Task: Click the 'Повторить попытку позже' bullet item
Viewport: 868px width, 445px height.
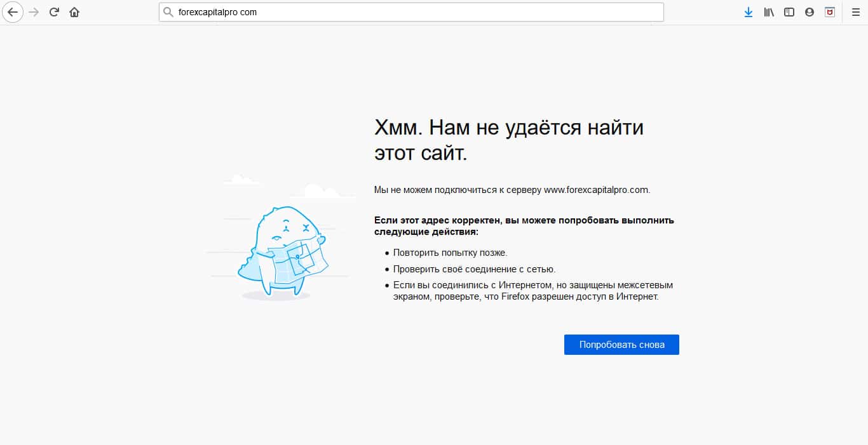Action: (x=450, y=253)
